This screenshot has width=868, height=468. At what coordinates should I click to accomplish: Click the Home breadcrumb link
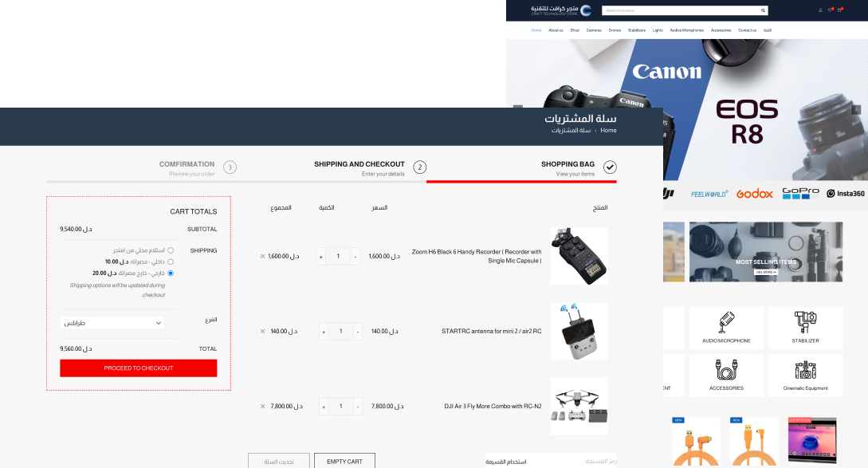click(x=608, y=130)
